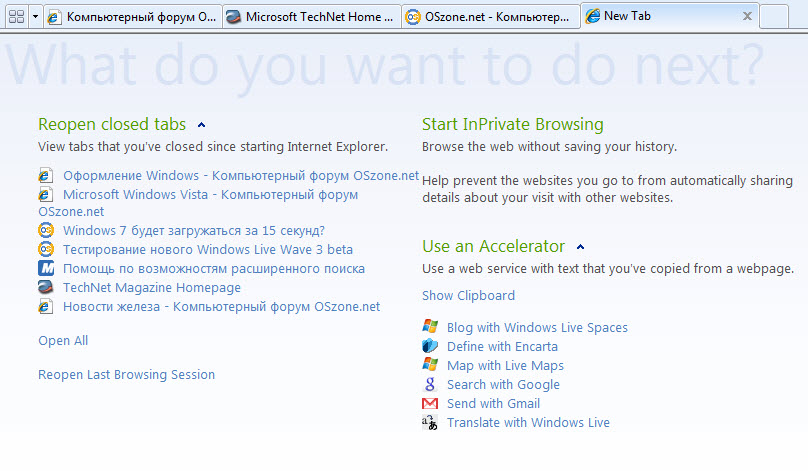Click OSzone icon beside Windows 7 entry
This screenshot has width=808, height=471.
(x=46, y=230)
